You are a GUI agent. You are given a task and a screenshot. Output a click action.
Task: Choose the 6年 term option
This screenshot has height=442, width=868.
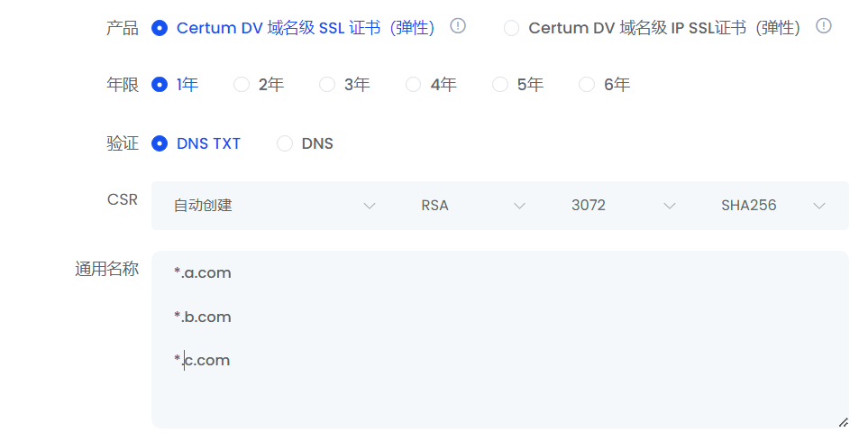click(x=587, y=85)
